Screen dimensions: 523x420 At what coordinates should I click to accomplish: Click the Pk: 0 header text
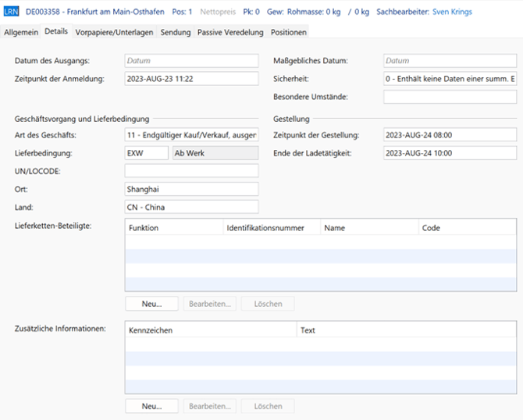pyautogui.click(x=251, y=12)
